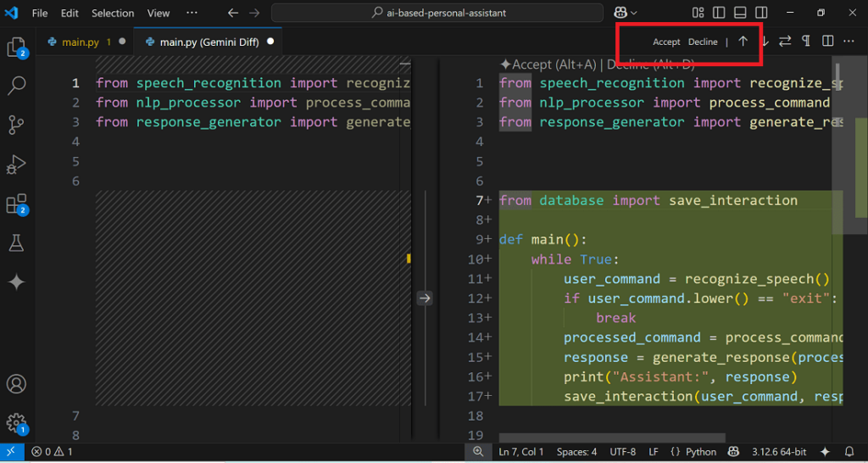The height and width of the screenshot is (463, 868).
Task: Click 'user_command = recognize_speech()' line
Action: coord(697,279)
